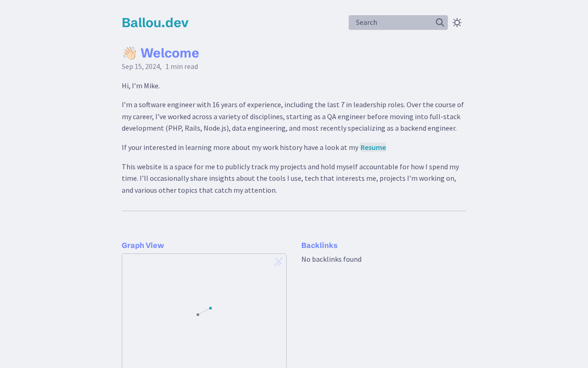Click the waving hand emoji
The width and height of the screenshot is (588, 368).
pos(130,53)
